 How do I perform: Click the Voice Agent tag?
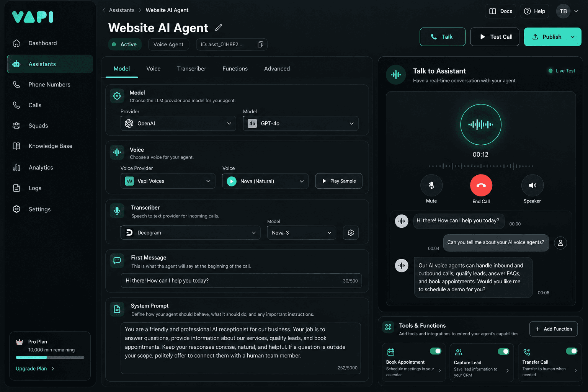click(x=168, y=44)
